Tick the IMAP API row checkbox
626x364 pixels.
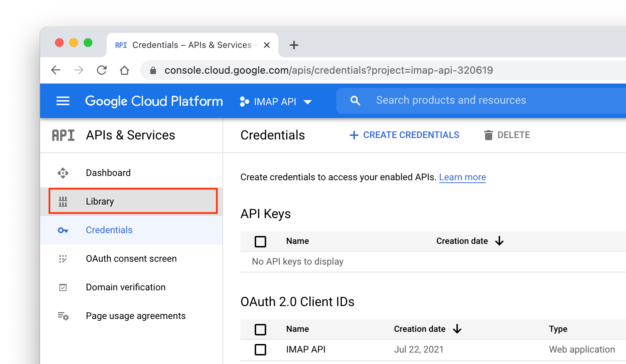[x=260, y=350]
